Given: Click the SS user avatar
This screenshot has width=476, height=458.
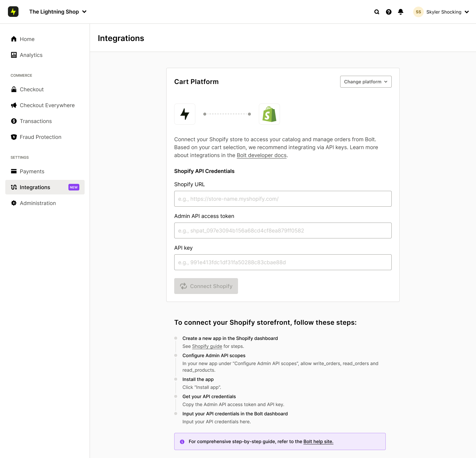Looking at the screenshot, I should click(418, 12).
